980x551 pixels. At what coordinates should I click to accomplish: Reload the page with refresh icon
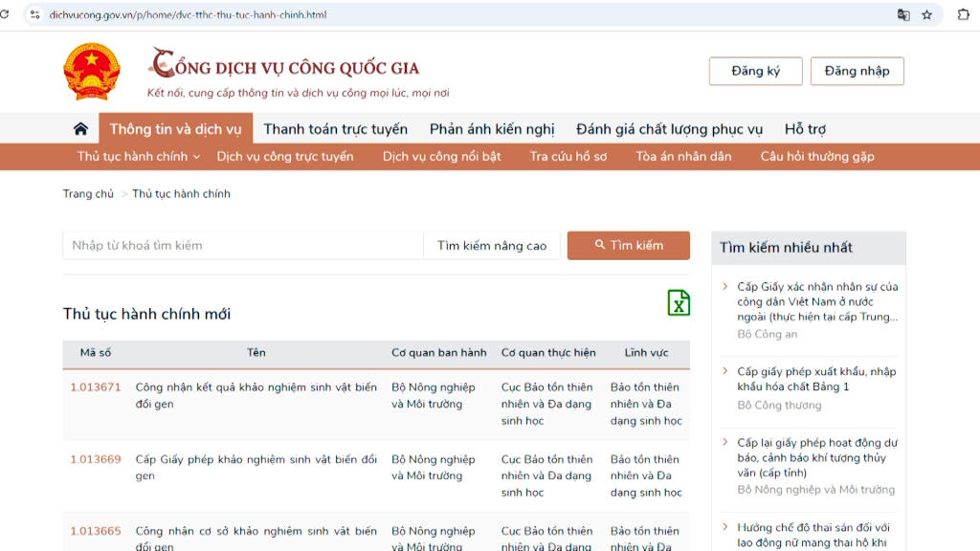coord(5,14)
